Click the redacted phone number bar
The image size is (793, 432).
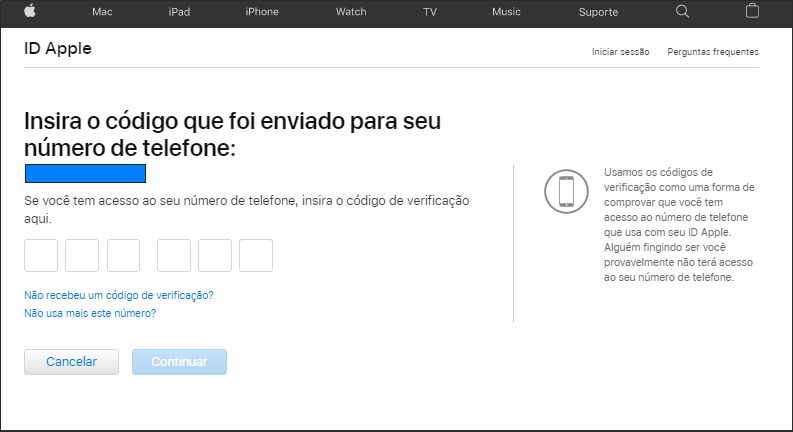click(x=85, y=174)
